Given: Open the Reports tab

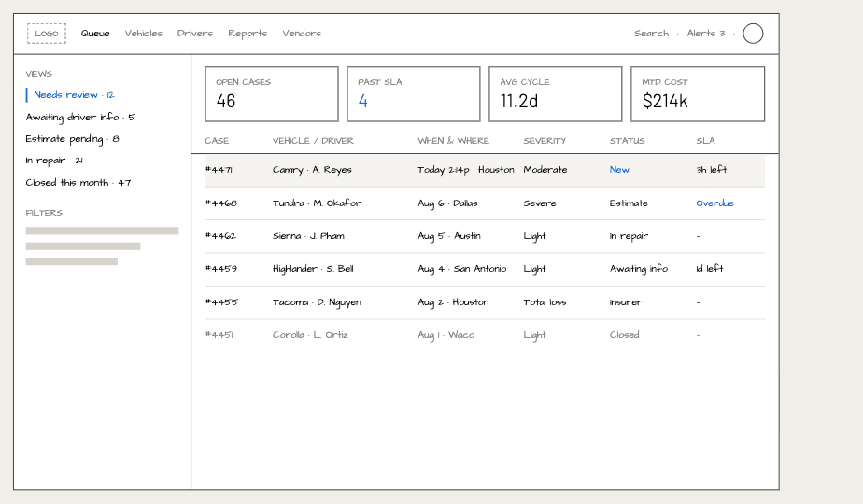Looking at the screenshot, I should pos(248,34).
